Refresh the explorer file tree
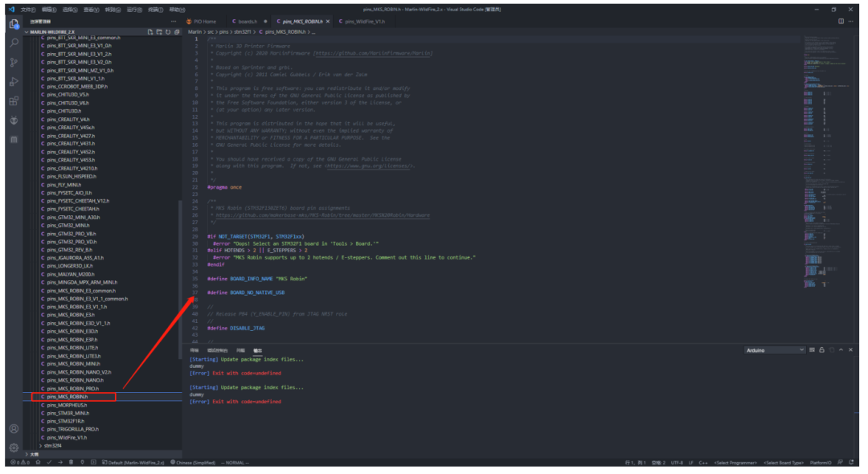The image size is (868, 474). click(168, 32)
